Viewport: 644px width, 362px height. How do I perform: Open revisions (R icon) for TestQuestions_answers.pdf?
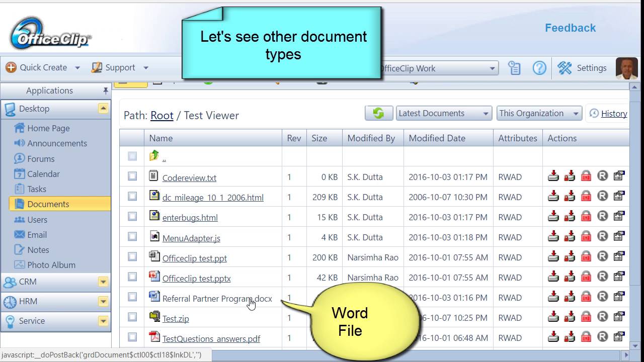(x=602, y=336)
